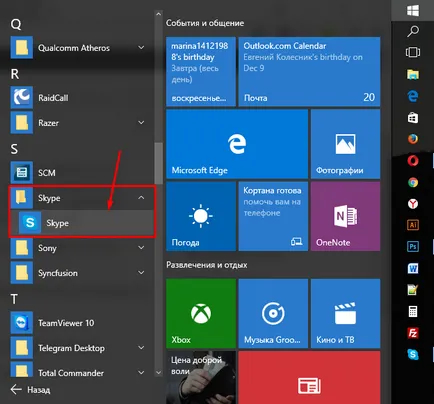Select the Skype folder label
This screenshot has height=404, width=434.
tap(49, 198)
